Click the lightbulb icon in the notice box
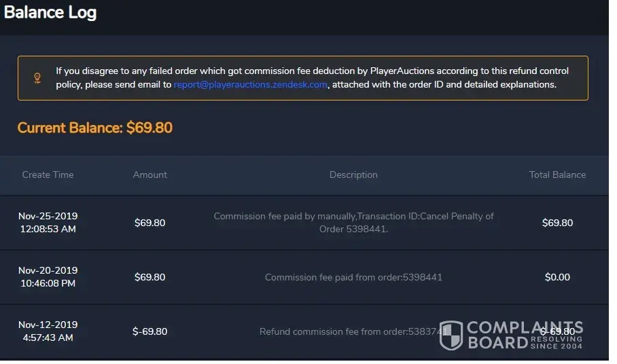The height and width of the screenshot is (364, 617). pos(37,78)
